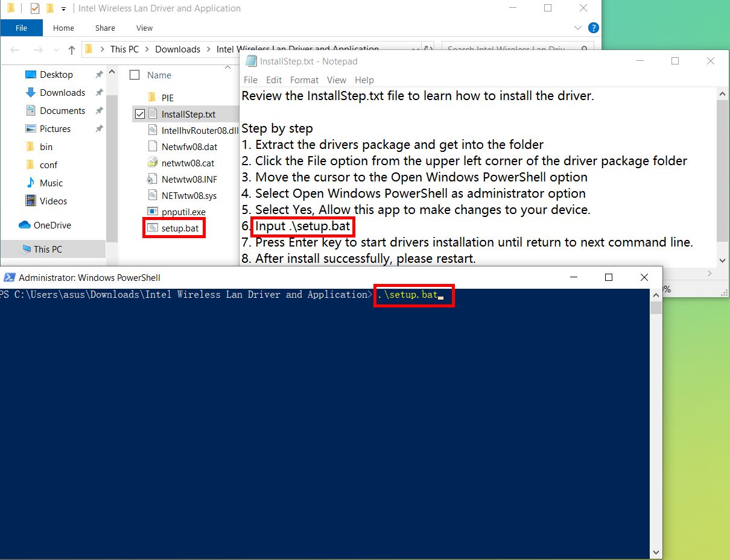Switch to the Home ribbon tab
Screen dimensions: 730x560
point(63,28)
